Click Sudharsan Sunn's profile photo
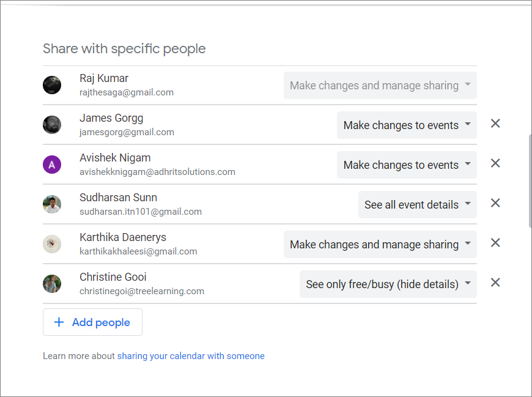This screenshot has width=532, height=397. click(52, 204)
